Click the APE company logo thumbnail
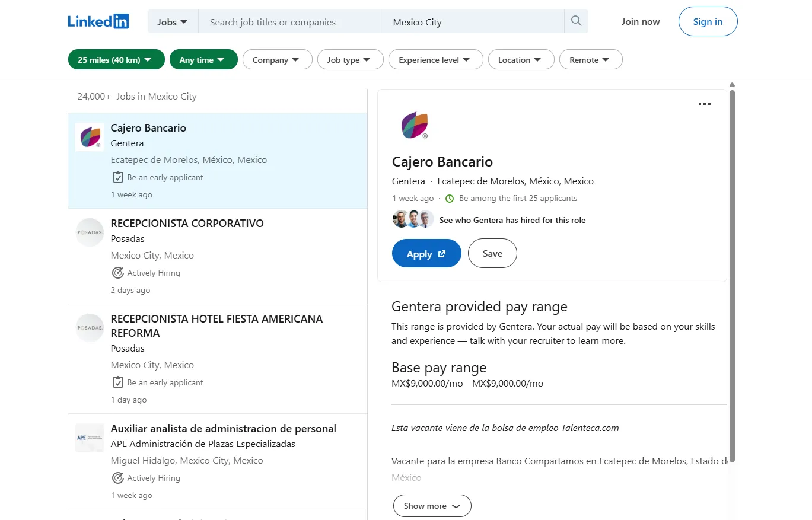The image size is (812, 520). [x=90, y=438]
